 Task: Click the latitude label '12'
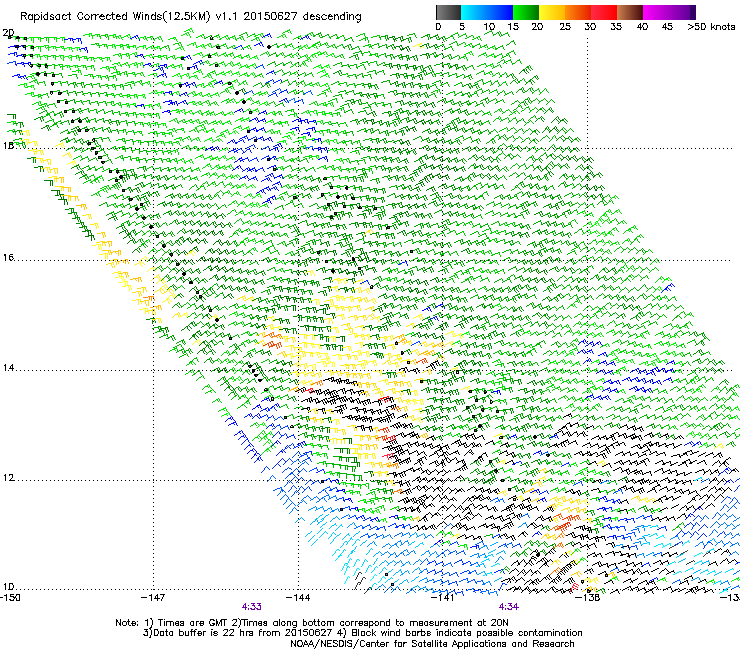point(8,478)
